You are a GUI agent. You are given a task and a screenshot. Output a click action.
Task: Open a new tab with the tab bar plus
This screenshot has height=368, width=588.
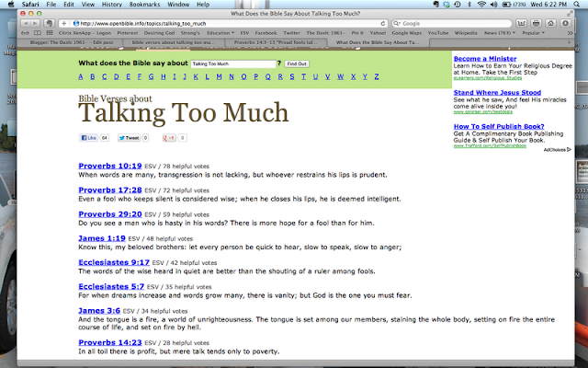[x=570, y=42]
